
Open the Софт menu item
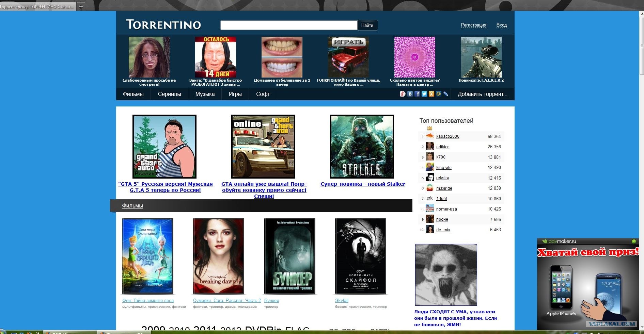[x=263, y=94]
